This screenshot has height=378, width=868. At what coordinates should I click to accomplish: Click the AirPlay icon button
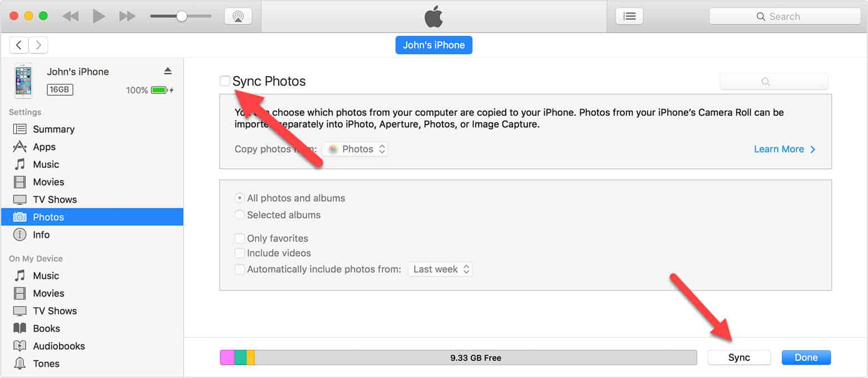238,16
